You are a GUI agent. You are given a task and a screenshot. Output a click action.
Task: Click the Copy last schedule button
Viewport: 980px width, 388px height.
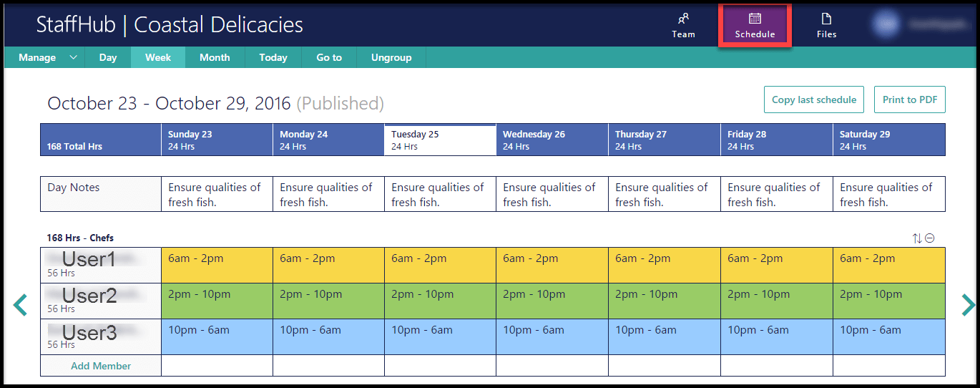pyautogui.click(x=813, y=100)
